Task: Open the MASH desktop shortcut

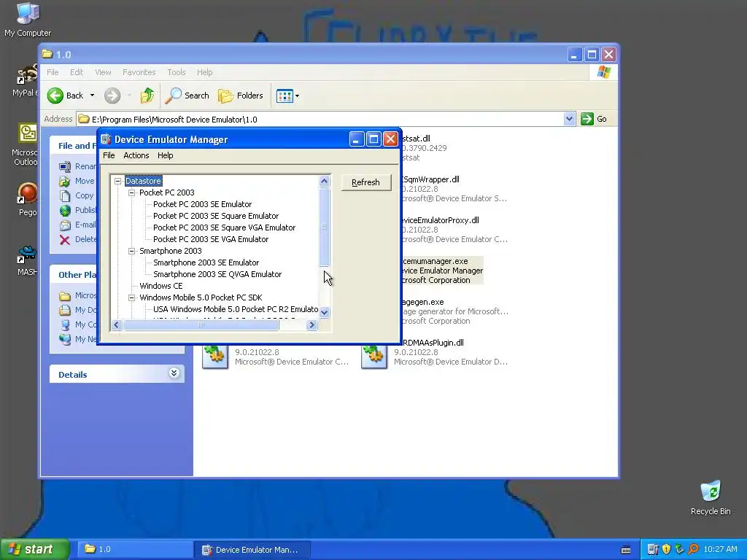Action: pos(27,260)
